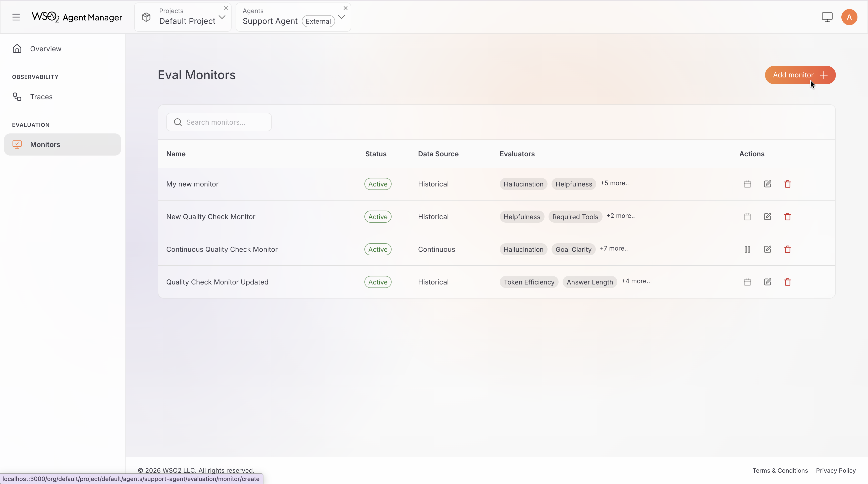Delete the New Quality Check Monitor
868x484 pixels.
point(787,217)
